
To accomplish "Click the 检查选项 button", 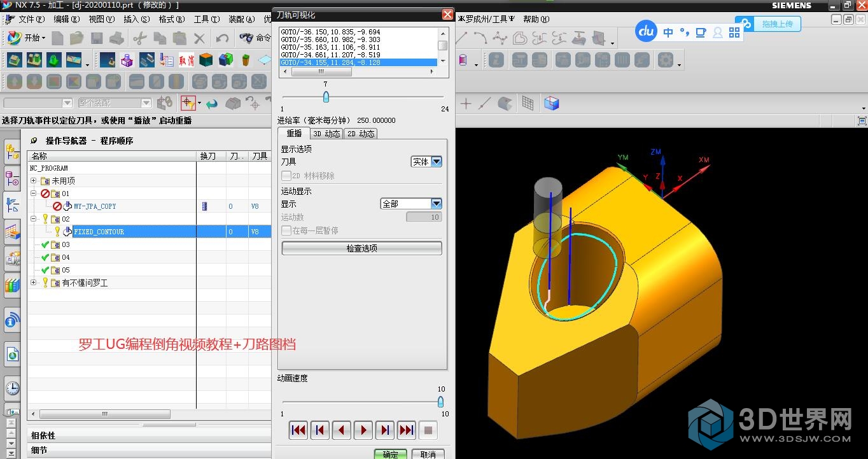I will (361, 248).
